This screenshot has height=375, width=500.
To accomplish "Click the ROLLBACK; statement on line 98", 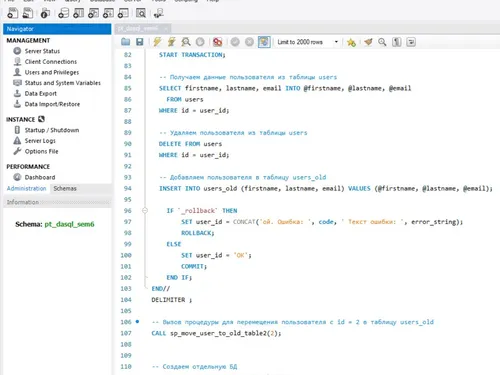I will [x=198, y=233].
